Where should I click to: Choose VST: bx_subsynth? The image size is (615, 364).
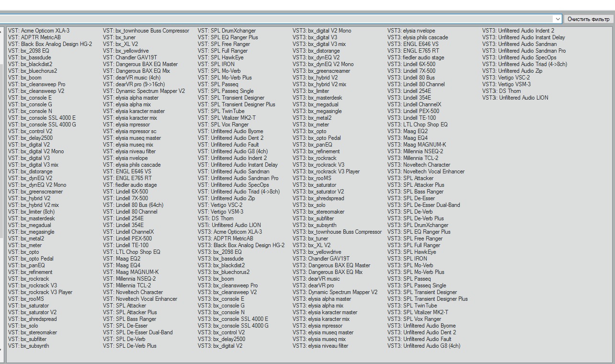[29, 346]
